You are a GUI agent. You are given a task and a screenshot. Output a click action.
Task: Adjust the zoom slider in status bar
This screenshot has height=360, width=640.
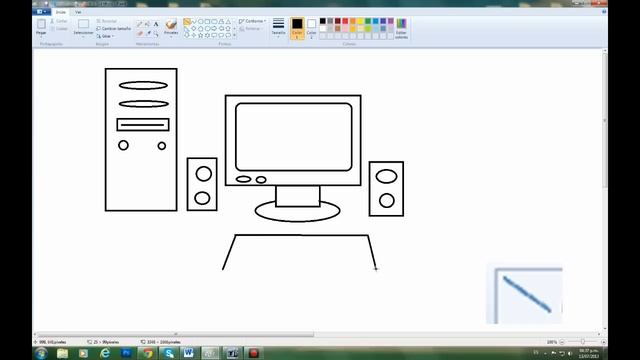coord(582,342)
